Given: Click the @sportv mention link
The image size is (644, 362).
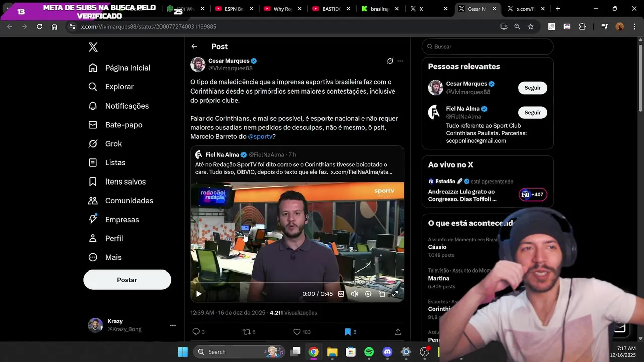Looking at the screenshot, I should click(260, 137).
